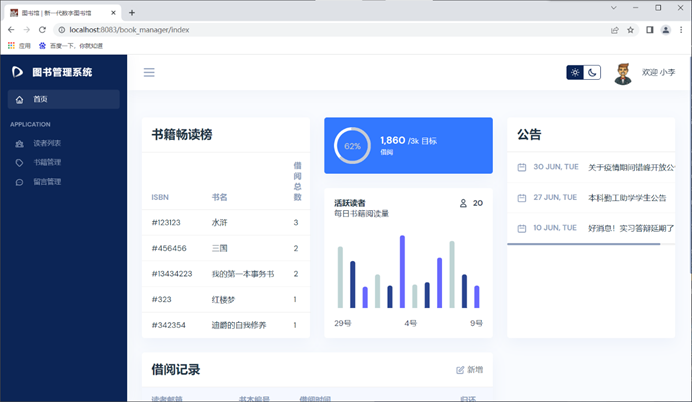Open a new browser tab with plus

click(x=132, y=13)
